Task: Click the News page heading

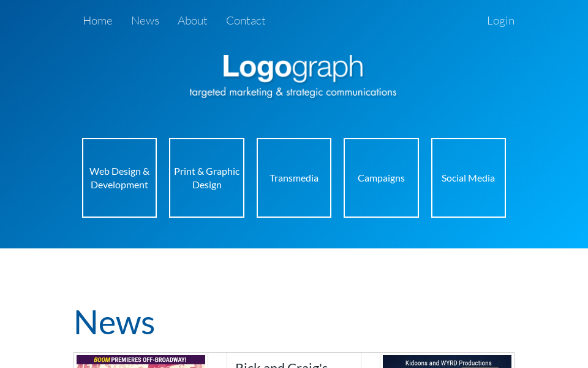Action: click(114, 321)
